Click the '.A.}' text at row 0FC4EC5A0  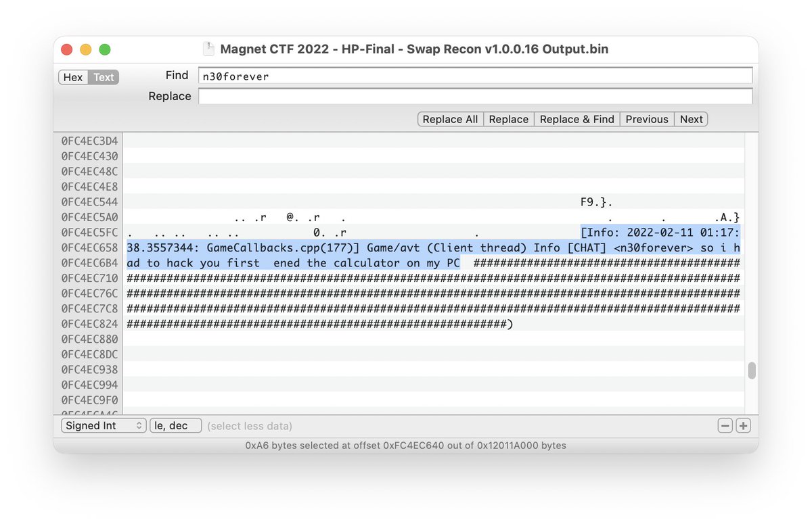click(727, 217)
